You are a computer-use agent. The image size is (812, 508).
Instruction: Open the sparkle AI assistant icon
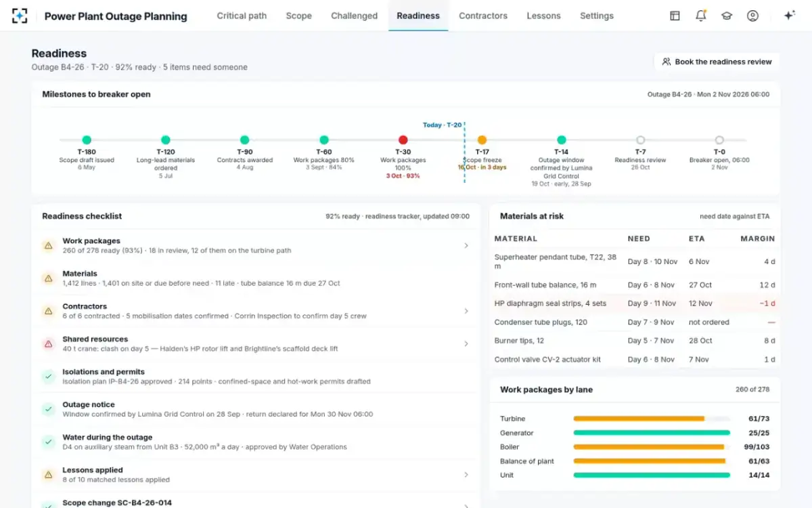tap(789, 16)
